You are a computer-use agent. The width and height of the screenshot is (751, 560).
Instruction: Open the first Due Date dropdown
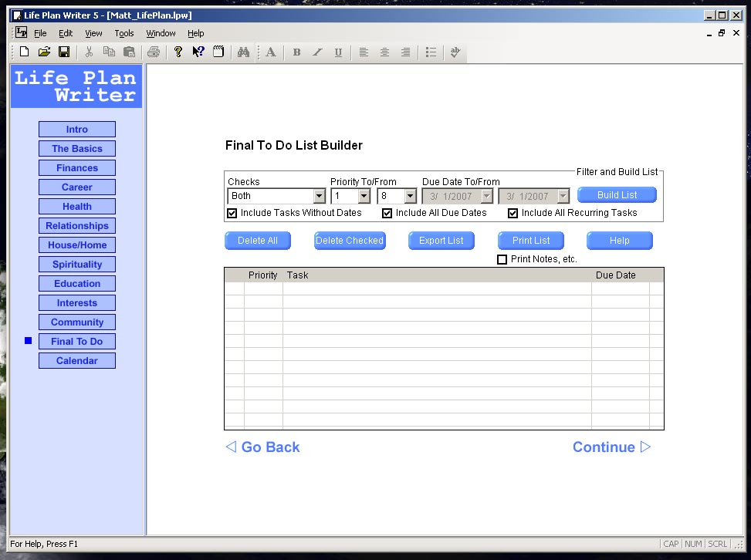(x=486, y=196)
